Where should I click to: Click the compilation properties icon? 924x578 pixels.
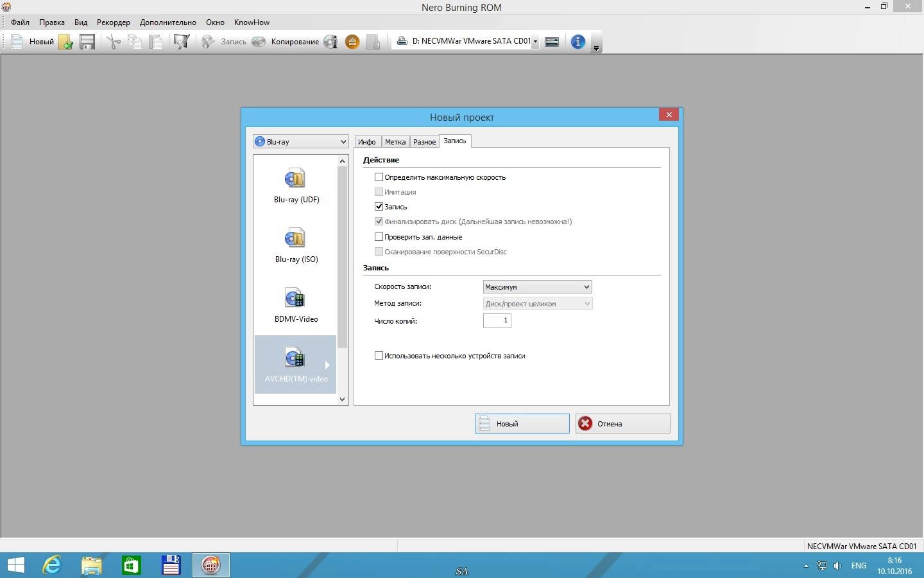182,42
